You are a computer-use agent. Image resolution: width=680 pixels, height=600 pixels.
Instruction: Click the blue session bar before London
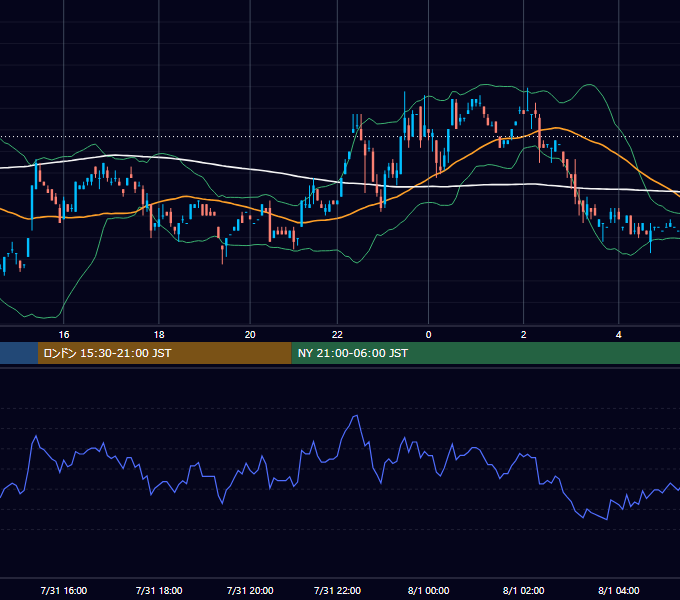pyautogui.click(x=19, y=353)
